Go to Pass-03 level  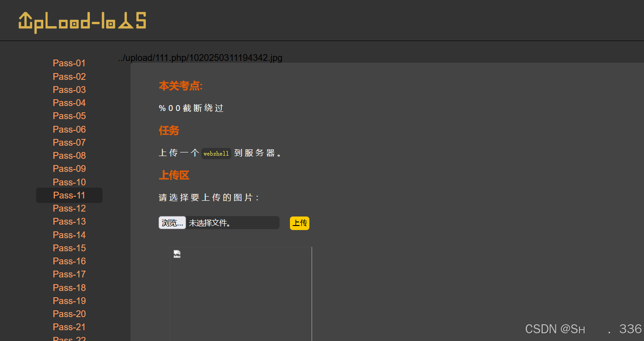pos(69,90)
